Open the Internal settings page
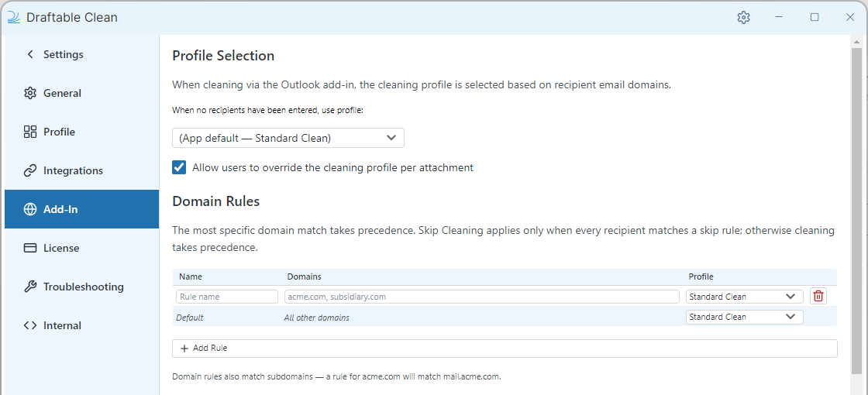Screen dimensions: 868x395 click(x=81, y=325)
